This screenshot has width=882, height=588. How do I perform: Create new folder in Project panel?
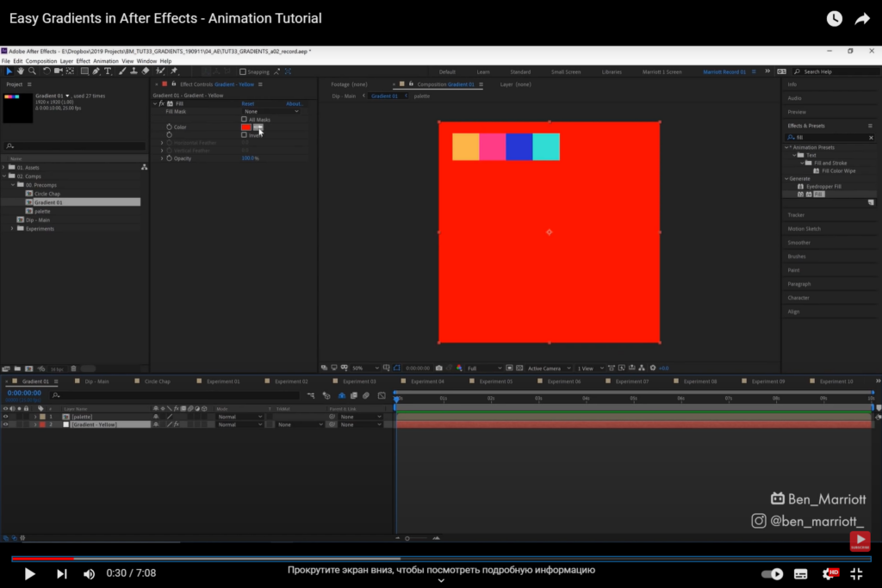17,368
